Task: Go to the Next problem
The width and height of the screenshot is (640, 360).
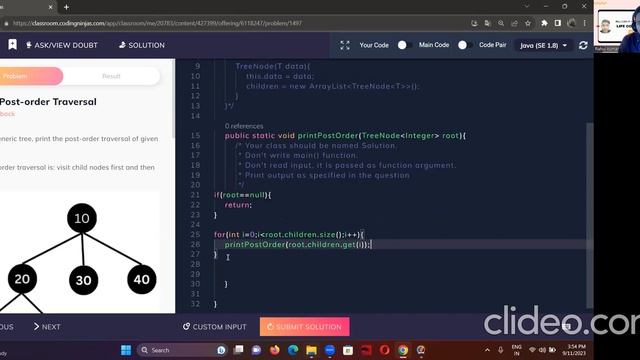Action: click(x=47, y=327)
